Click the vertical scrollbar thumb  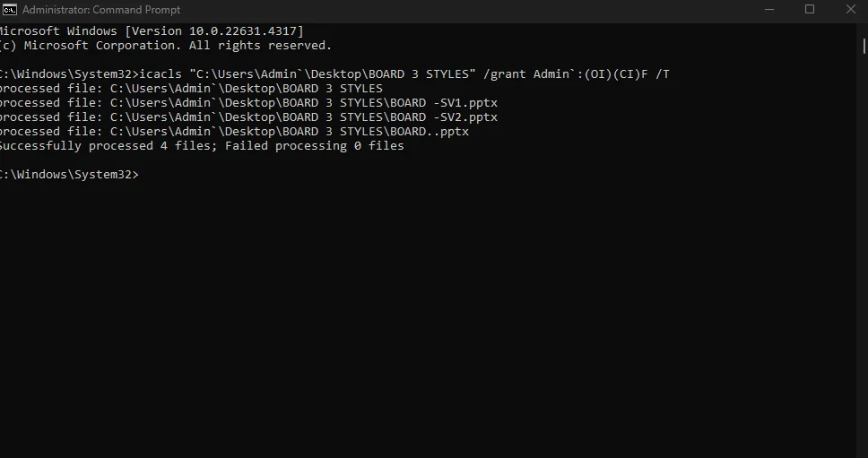coord(864,46)
